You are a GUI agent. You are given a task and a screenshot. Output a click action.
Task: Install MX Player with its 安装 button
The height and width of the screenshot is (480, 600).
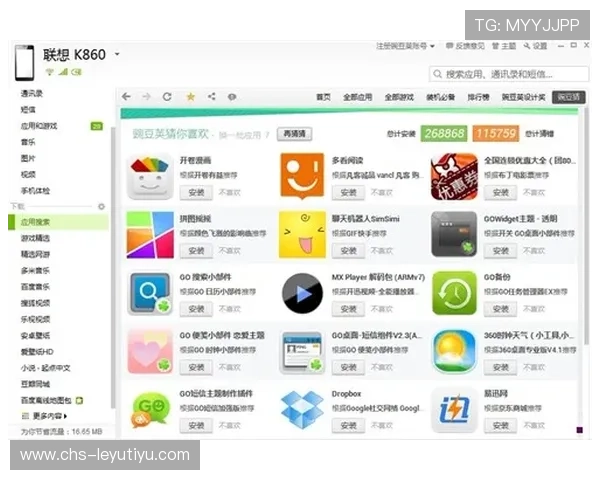pyautogui.click(x=348, y=309)
